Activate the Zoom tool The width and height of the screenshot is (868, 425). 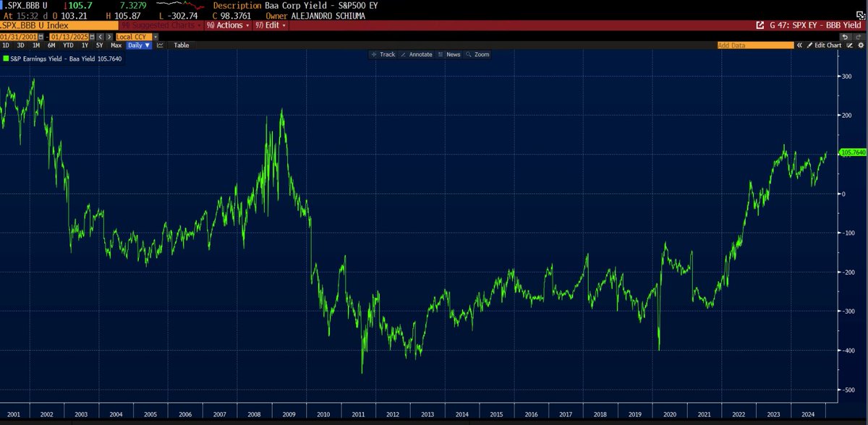(478, 54)
